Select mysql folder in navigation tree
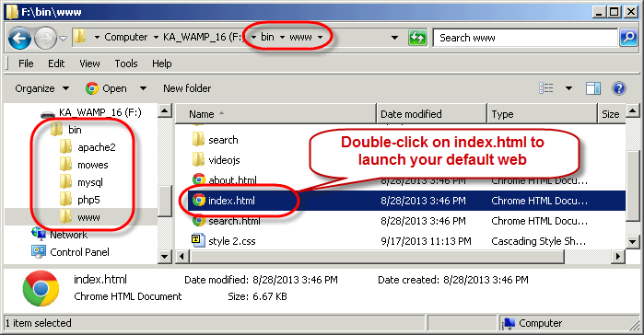Viewport: 644px width, 335px height. click(90, 182)
